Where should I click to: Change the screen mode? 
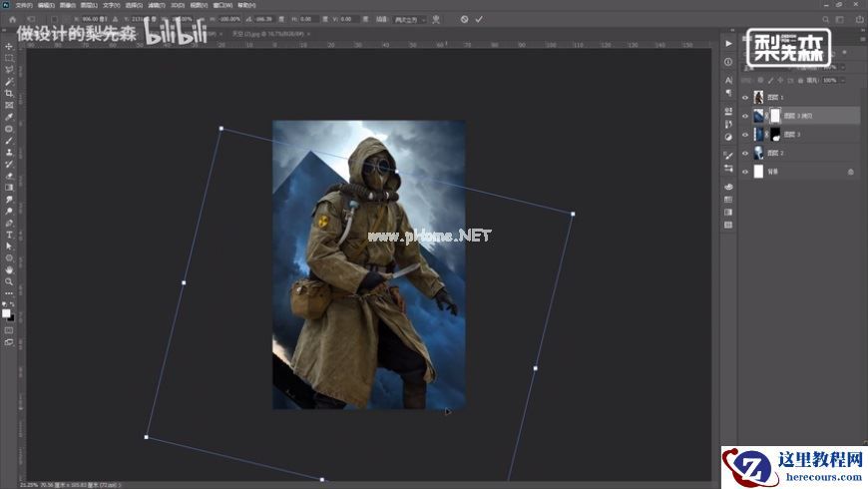[9, 342]
